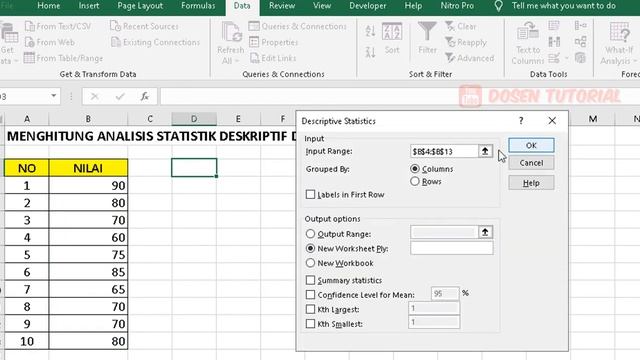This screenshot has height=360, width=640.
Task: Click the Tell me search box
Action: pyautogui.click(x=564, y=6)
